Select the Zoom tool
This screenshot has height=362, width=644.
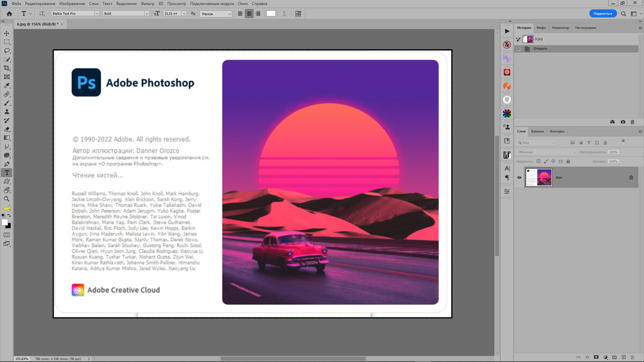pos(7,199)
